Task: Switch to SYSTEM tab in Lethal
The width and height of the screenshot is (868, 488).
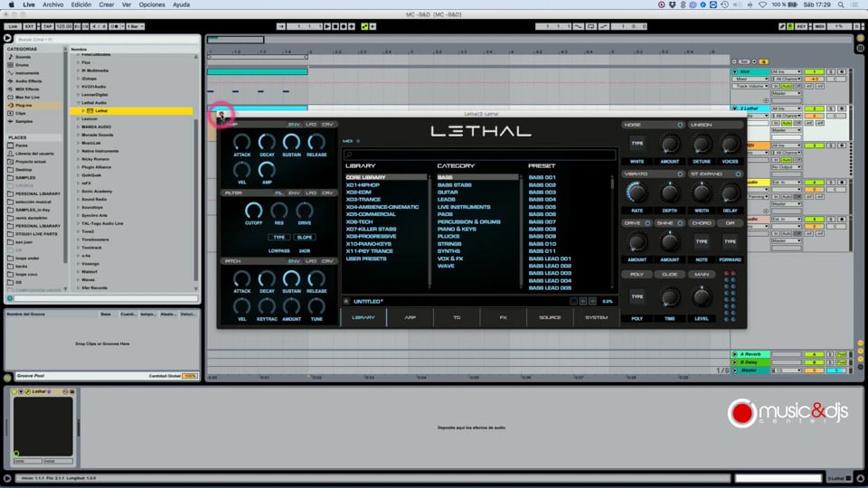Action: click(596, 317)
